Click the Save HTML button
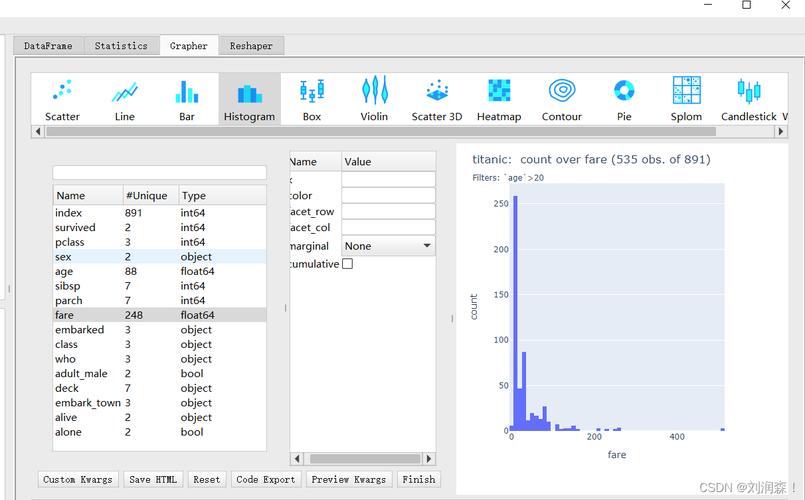Viewport: 805px width, 500px height. tap(153, 479)
